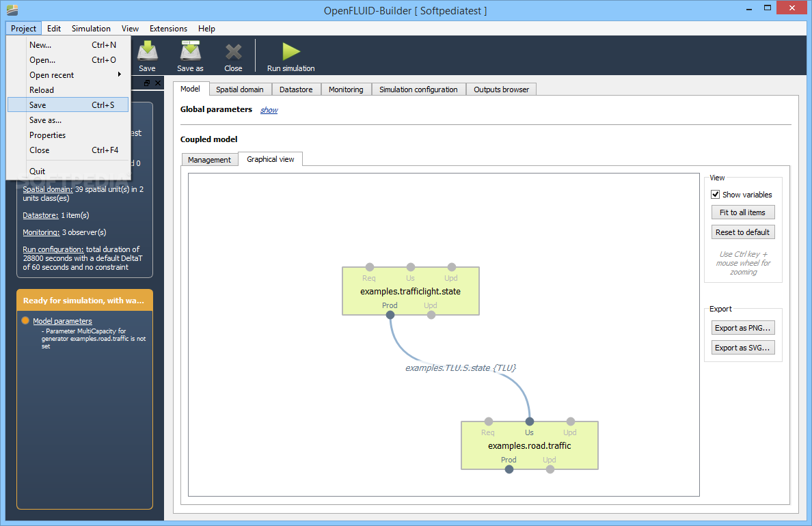Choose Quit in Project menu
This screenshot has height=526, width=812.
68,171
